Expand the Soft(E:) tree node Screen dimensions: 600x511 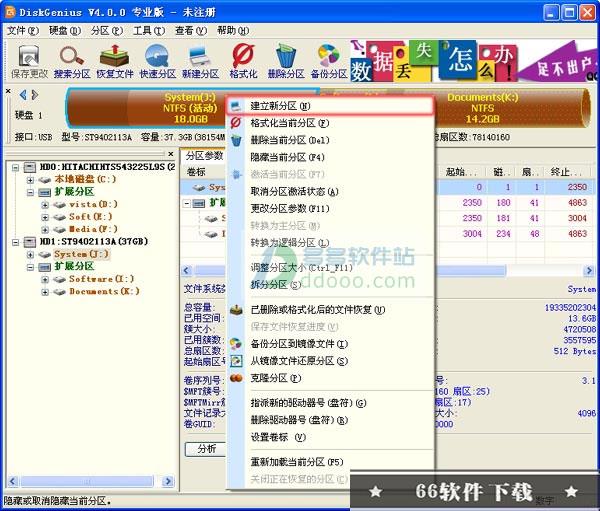pos(45,217)
